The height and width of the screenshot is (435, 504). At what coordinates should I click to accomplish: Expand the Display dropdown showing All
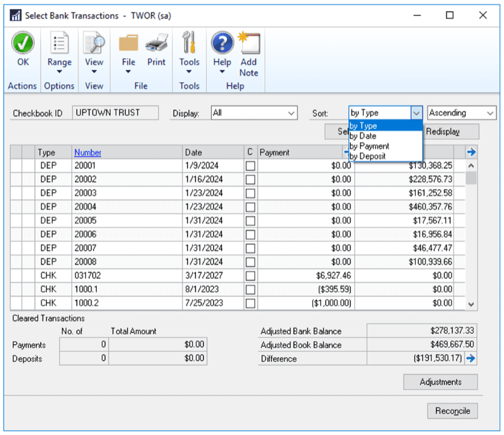[291, 113]
